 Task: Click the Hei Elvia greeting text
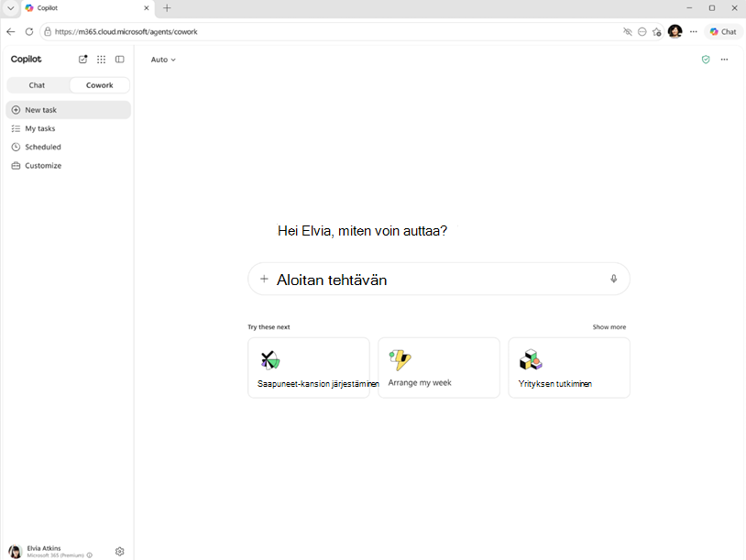point(362,231)
